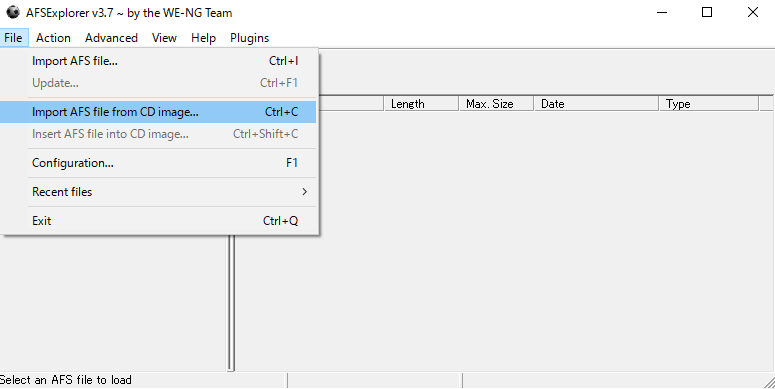This screenshot has height=389, width=775.
Task: Click the Recent files arrow chevron
Action: (x=304, y=192)
